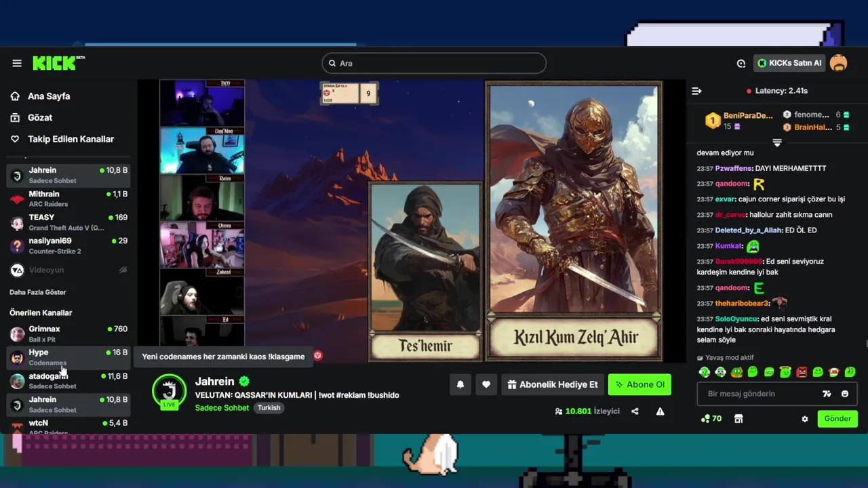Open TEASY Grand Theft Auto channel

(68, 222)
